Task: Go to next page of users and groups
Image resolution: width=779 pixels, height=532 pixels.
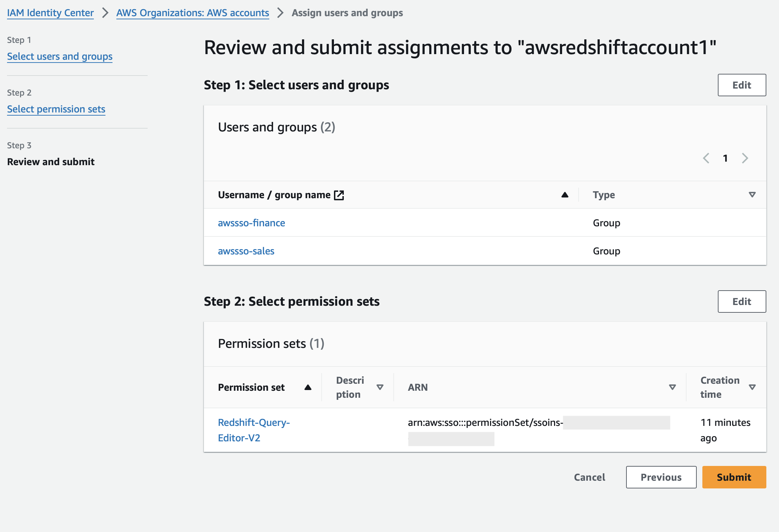Action: [x=745, y=158]
